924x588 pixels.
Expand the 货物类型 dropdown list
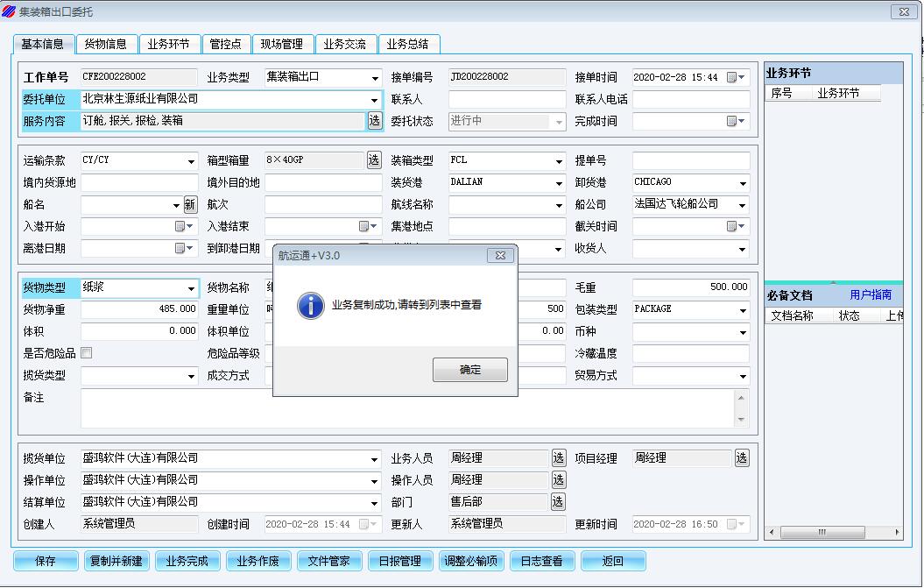point(191,288)
